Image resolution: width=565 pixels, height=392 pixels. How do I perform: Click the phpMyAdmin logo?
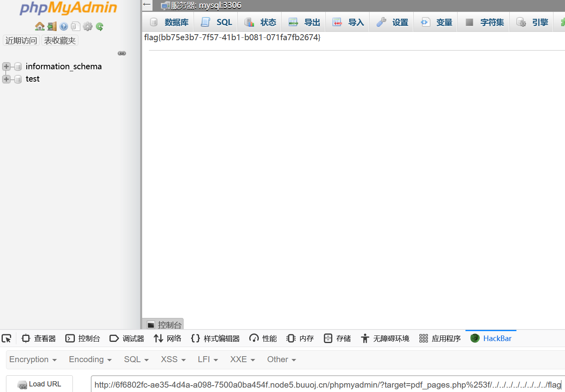click(x=68, y=8)
